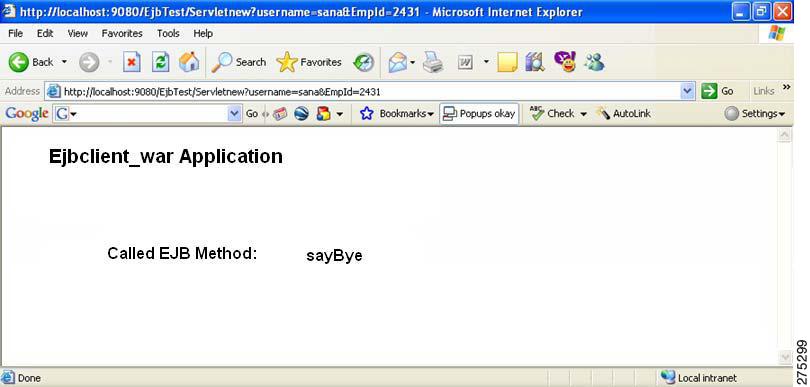
Task: Click the ABC spell Check button
Action: [552, 114]
